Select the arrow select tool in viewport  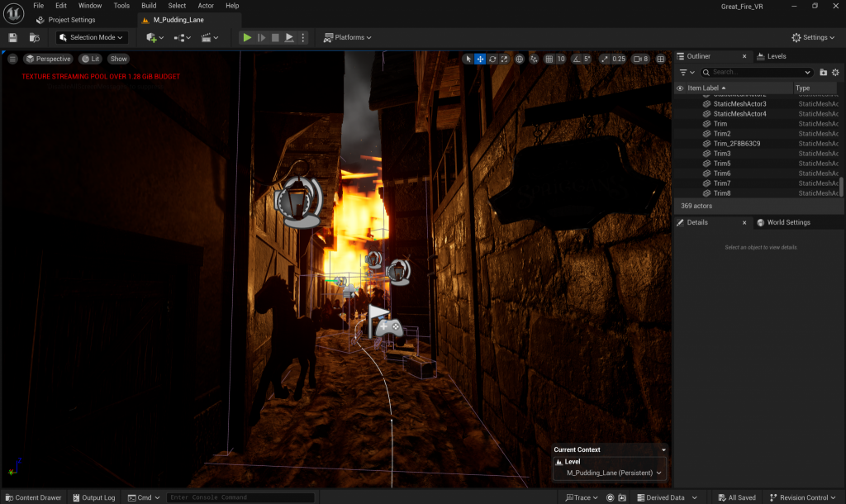pyautogui.click(x=468, y=59)
